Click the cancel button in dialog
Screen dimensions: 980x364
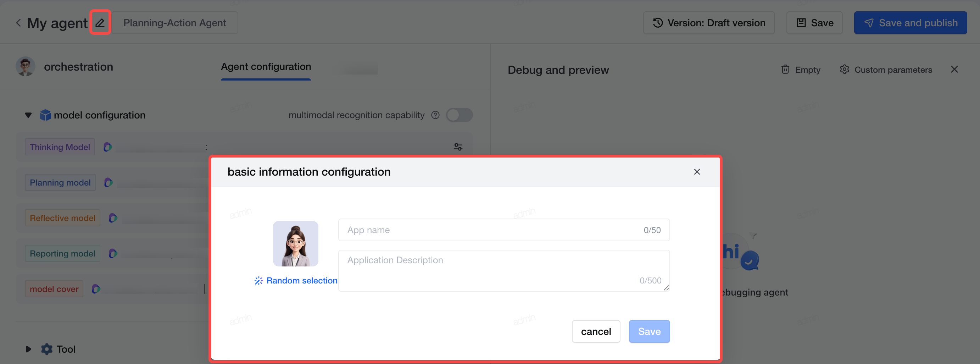point(596,331)
